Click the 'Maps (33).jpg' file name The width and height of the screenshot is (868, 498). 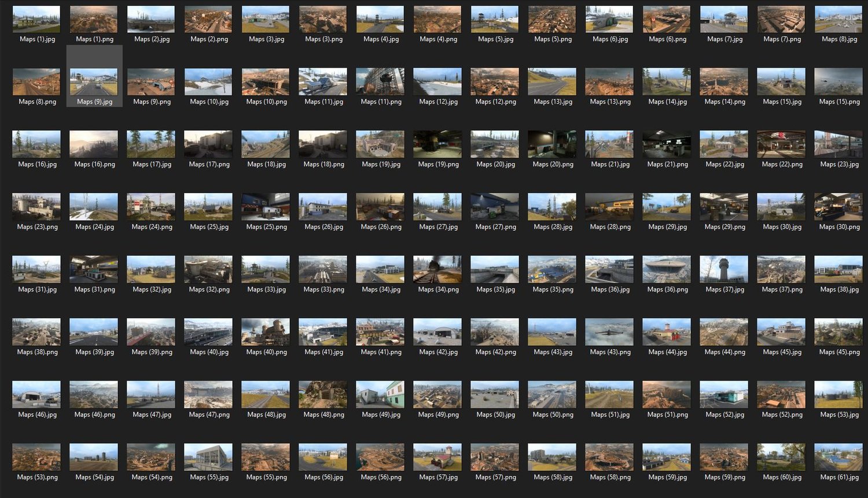point(266,289)
